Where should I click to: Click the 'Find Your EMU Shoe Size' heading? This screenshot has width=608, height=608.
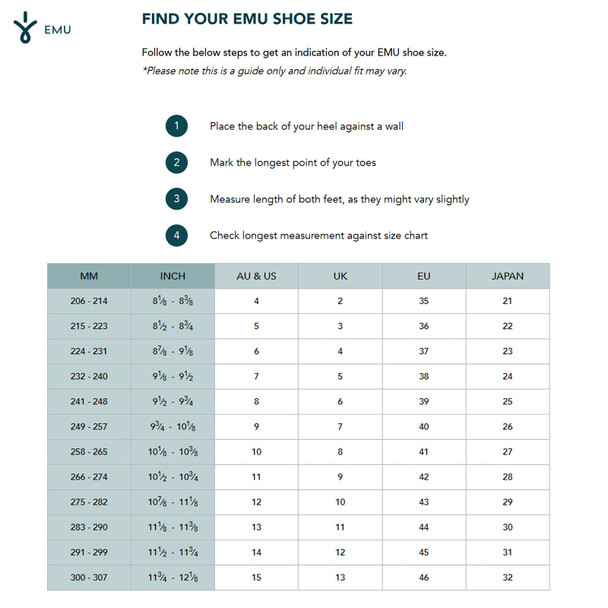246,19
